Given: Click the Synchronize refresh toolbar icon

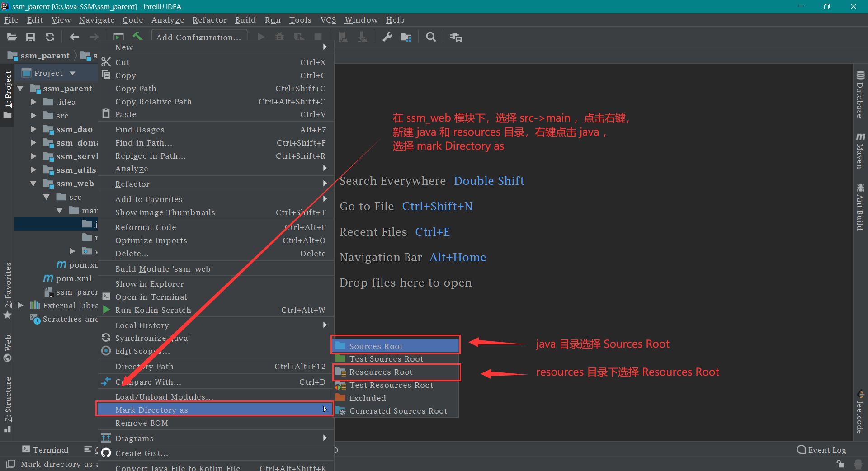Looking at the screenshot, I should click(50, 37).
